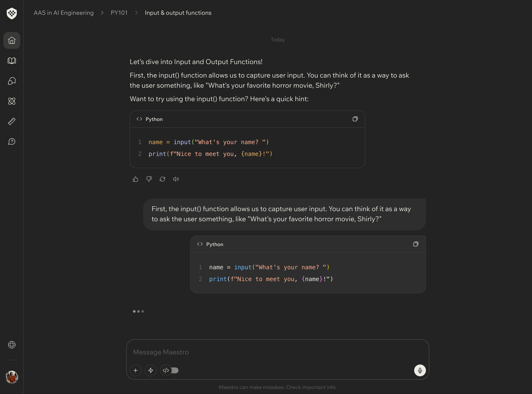Viewport: 532px width, 394px height.
Task: Go to PY101 breadcrumb
Action: tap(119, 13)
